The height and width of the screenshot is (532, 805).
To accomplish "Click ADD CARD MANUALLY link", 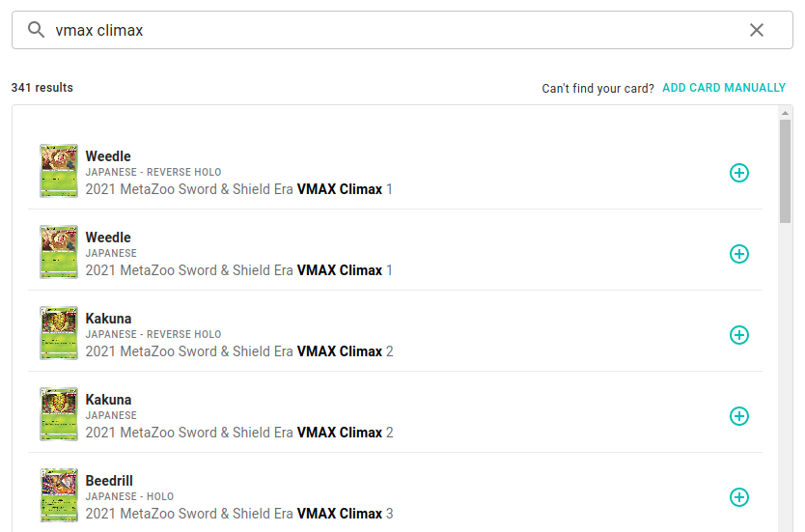I will (724, 88).
